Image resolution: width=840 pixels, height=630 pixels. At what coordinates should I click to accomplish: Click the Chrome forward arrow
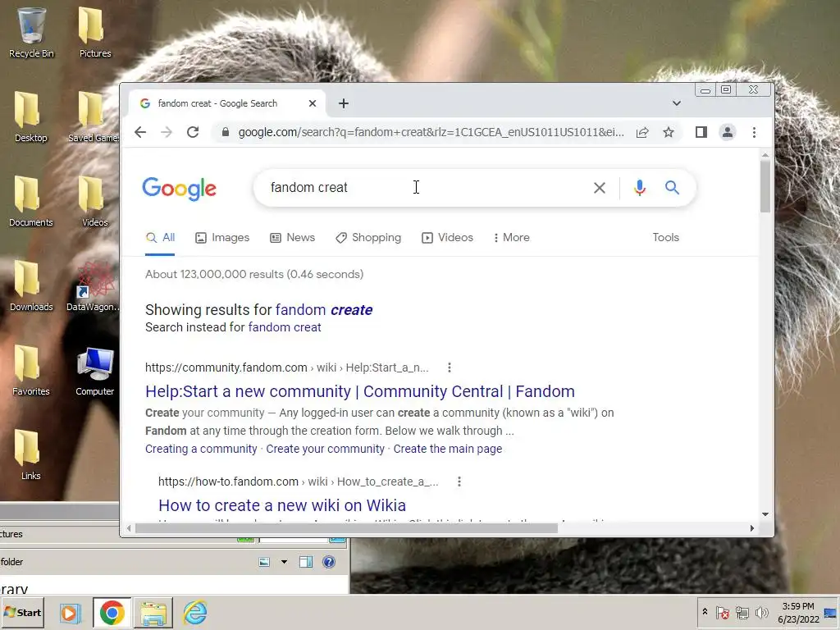coord(167,132)
